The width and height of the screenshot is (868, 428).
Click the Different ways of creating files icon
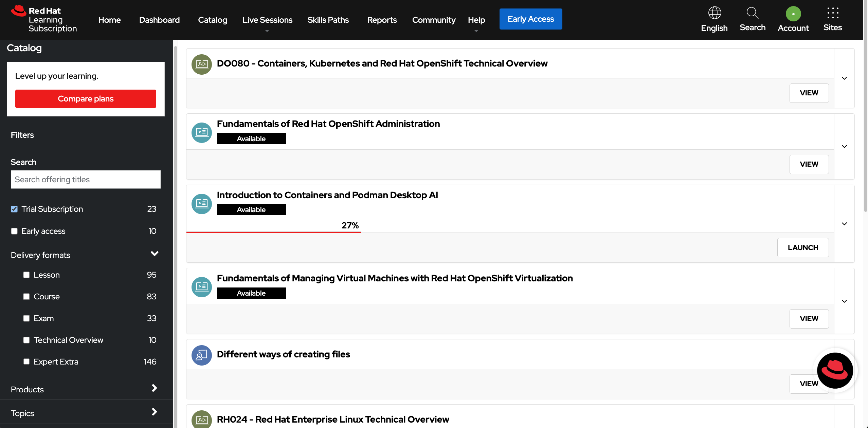tap(201, 355)
